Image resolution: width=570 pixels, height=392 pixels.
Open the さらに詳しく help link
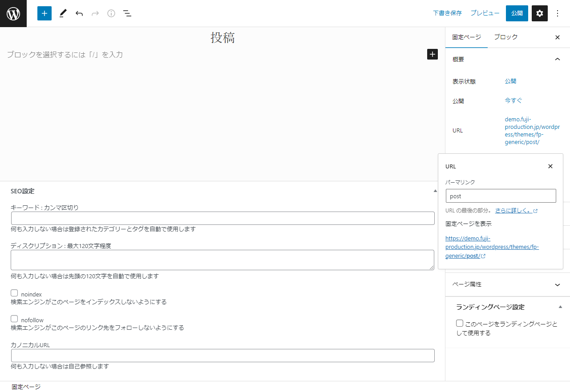click(x=514, y=211)
